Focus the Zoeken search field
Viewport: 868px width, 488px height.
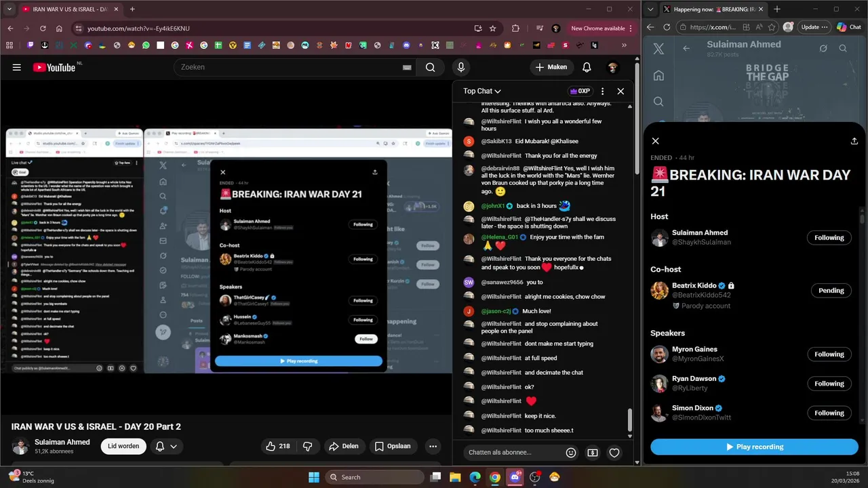click(x=296, y=67)
